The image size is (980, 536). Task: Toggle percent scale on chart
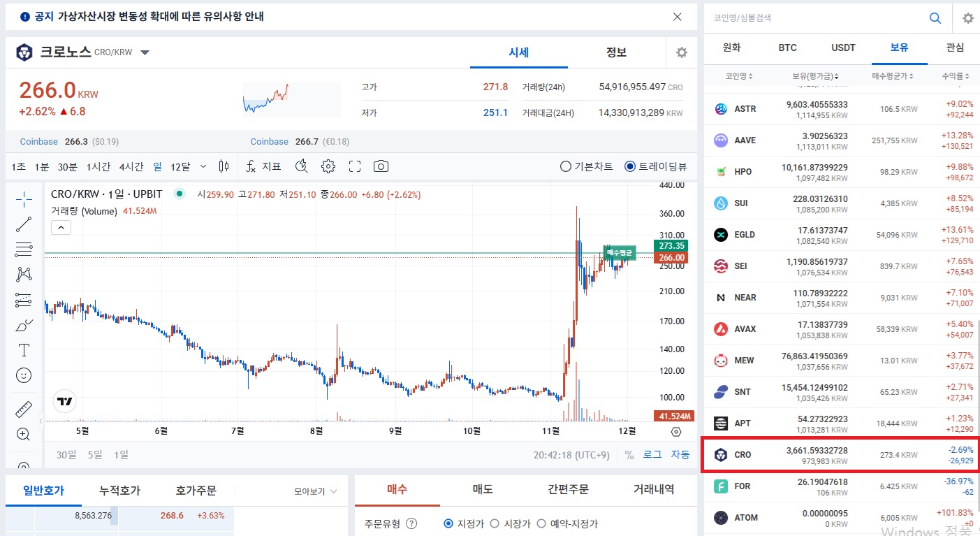[629, 455]
